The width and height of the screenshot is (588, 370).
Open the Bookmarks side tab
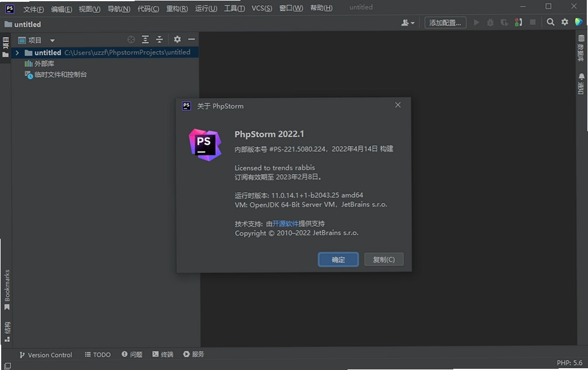coord(7,290)
